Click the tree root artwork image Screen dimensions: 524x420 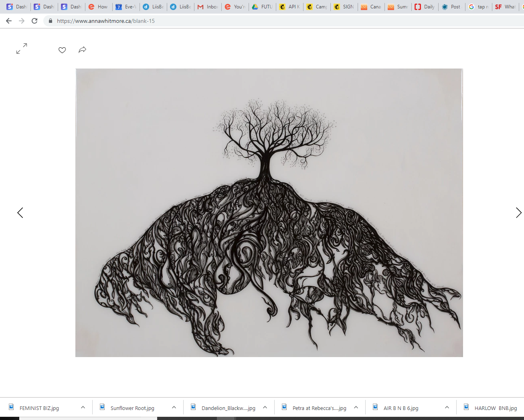point(269,212)
